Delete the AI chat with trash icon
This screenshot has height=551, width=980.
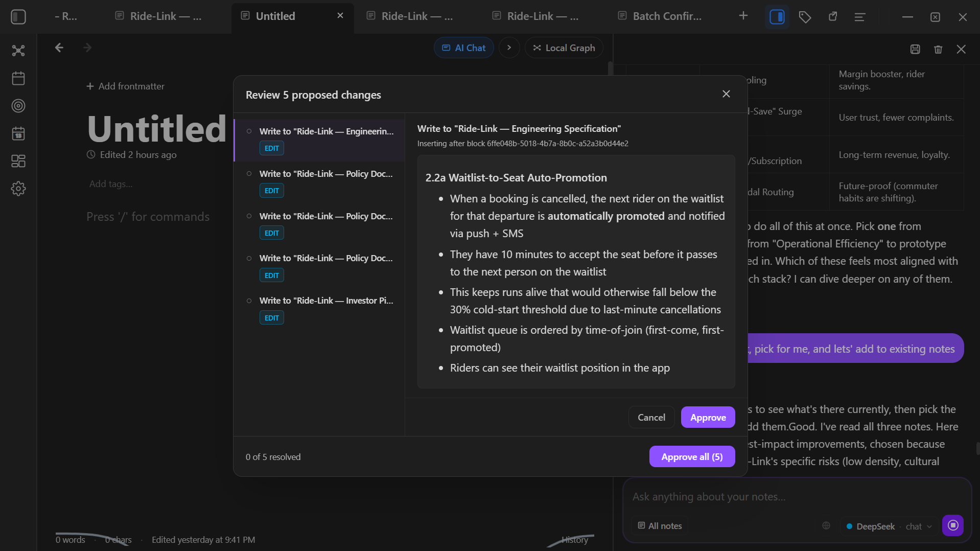click(x=938, y=49)
